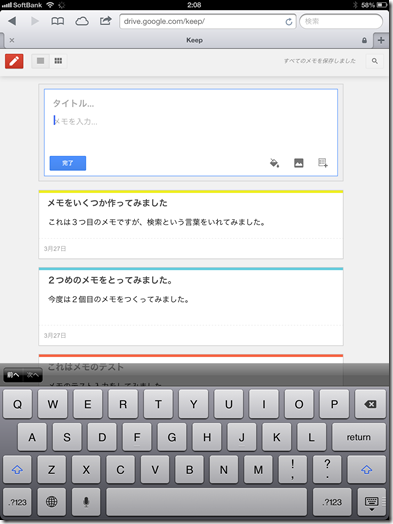Switch to list view layout
Viewport: 393px width, 524px height.
click(40, 61)
